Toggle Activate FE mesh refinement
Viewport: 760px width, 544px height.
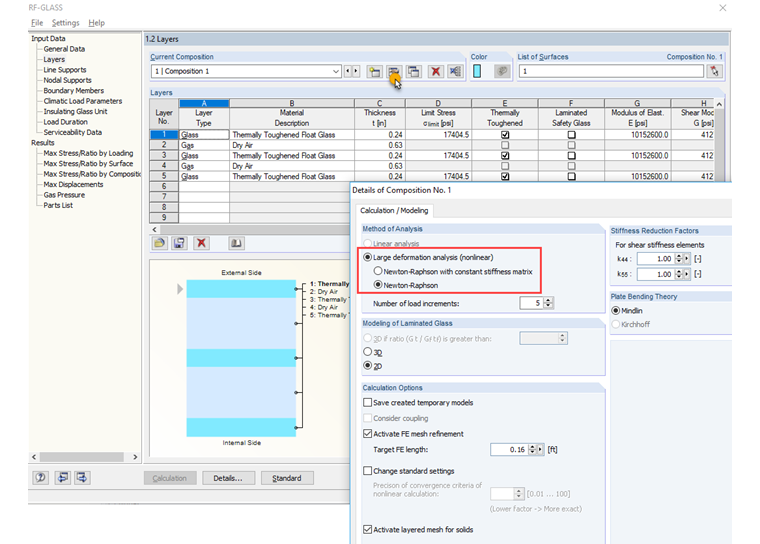pos(368,433)
